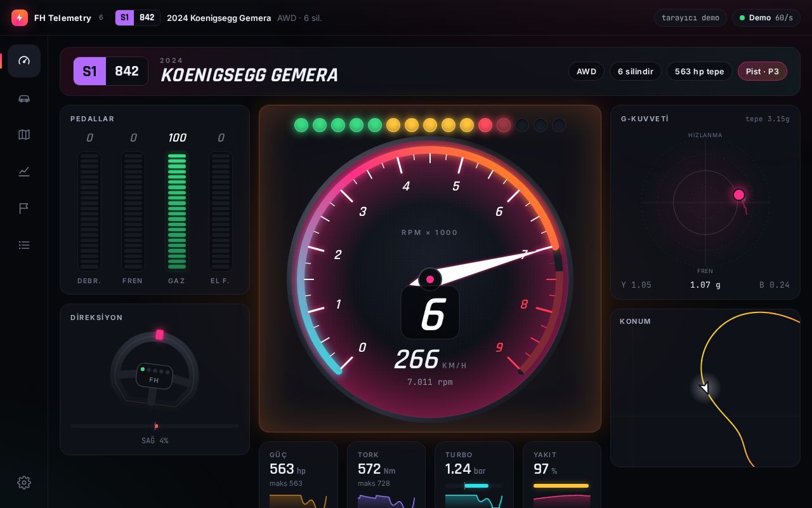812x508 pixels.
Task: Click the 6 silindir badge
Action: (636, 71)
